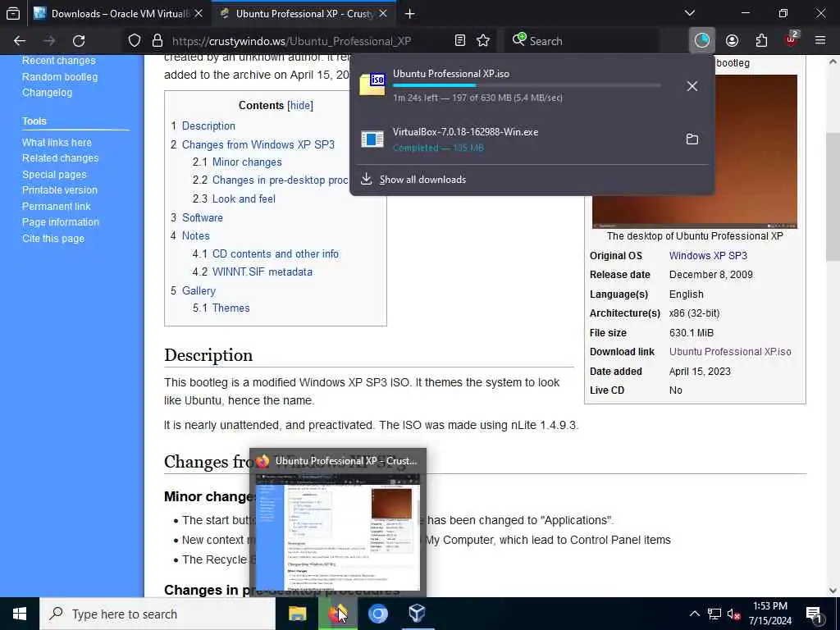Click the address bar URL

click(291, 41)
